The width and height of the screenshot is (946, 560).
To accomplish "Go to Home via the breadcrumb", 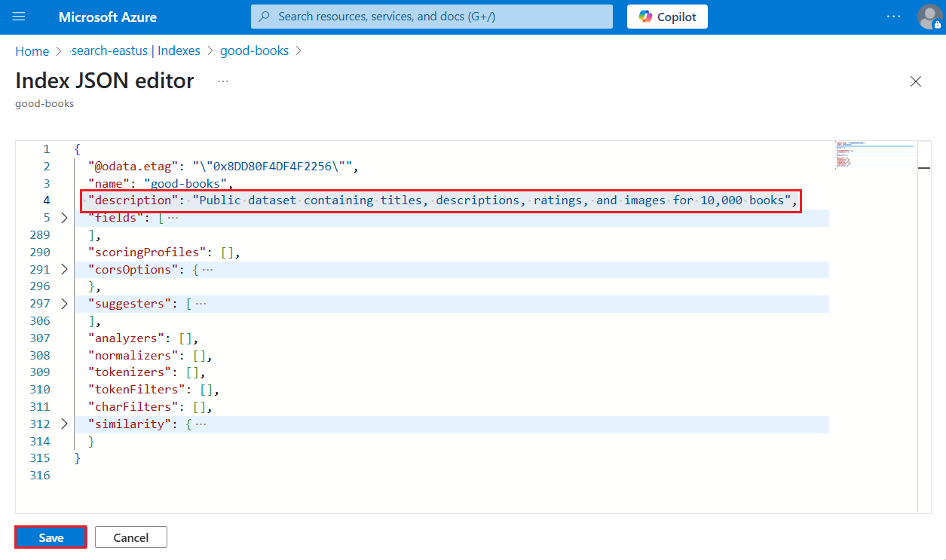I will [32, 50].
